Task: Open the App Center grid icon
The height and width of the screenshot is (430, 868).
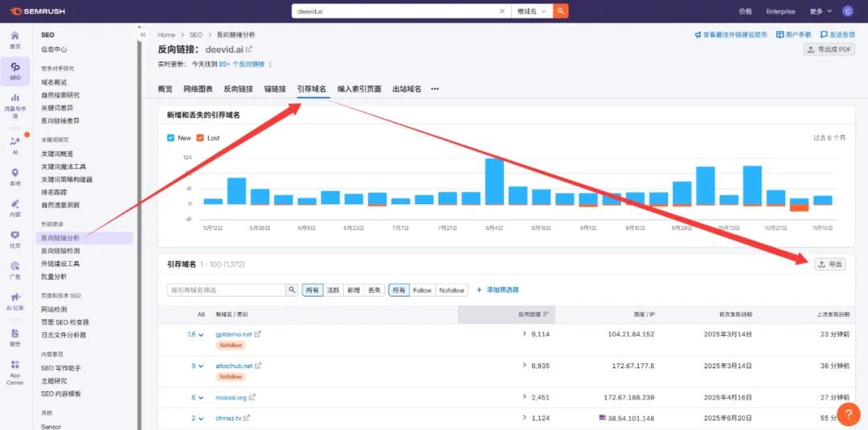Action: click(15, 365)
